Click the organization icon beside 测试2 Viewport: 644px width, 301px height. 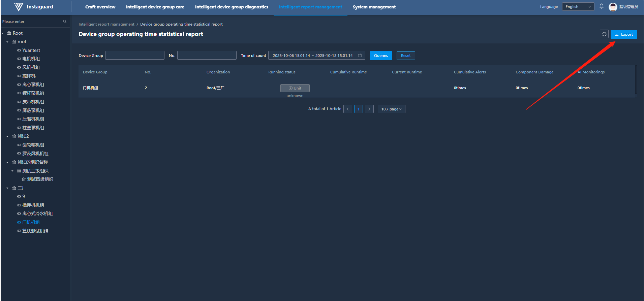click(x=14, y=136)
